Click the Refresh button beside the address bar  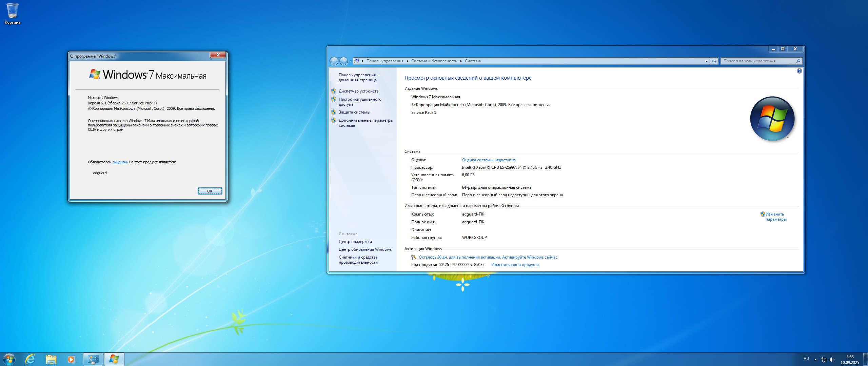[x=714, y=61]
